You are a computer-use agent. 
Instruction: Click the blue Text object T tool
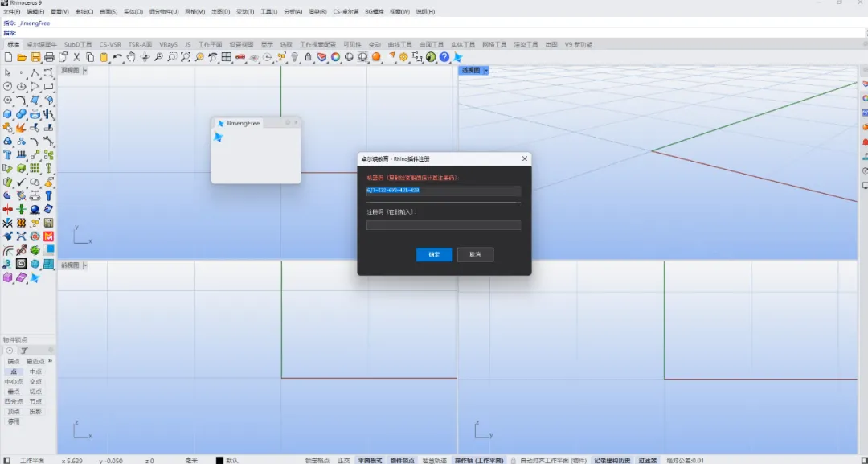click(8, 155)
